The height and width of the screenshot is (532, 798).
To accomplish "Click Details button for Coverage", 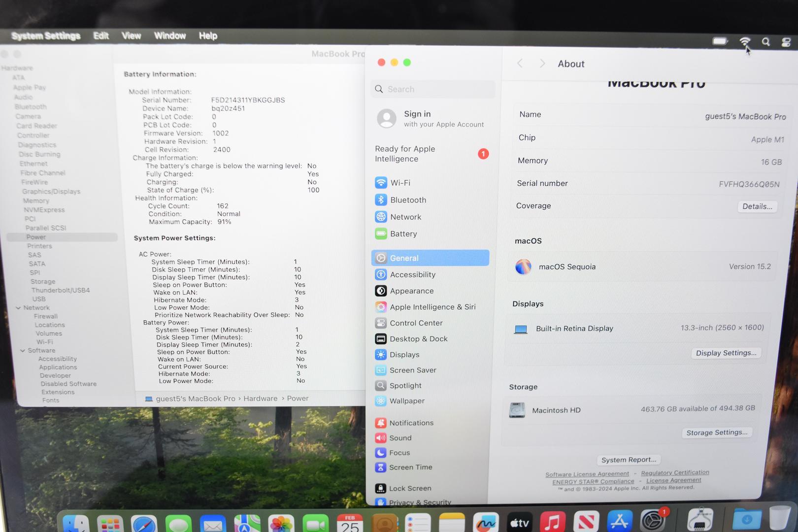I will 757,206.
